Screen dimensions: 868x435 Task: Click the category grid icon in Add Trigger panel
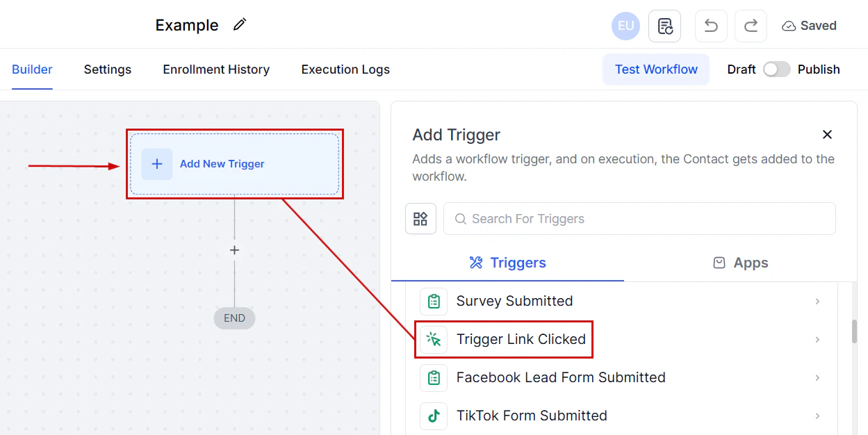tap(420, 218)
